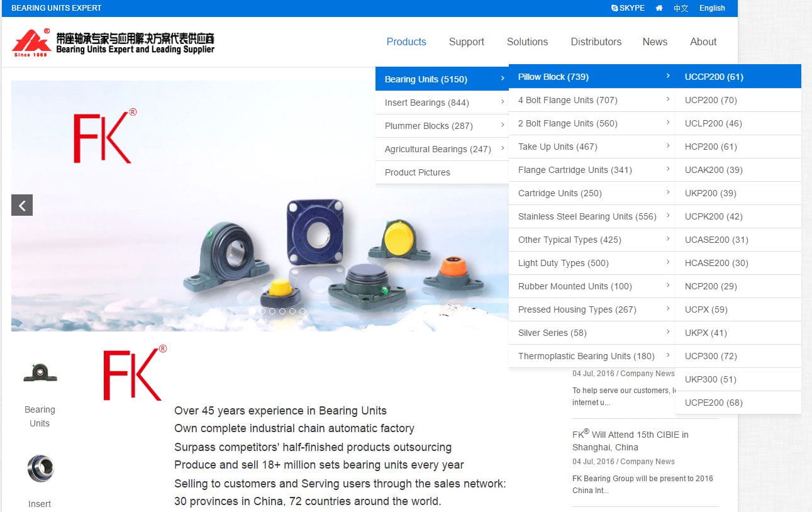The width and height of the screenshot is (812, 512).
Task: Expand Take Up Units (467) arrow
Action: pos(667,146)
